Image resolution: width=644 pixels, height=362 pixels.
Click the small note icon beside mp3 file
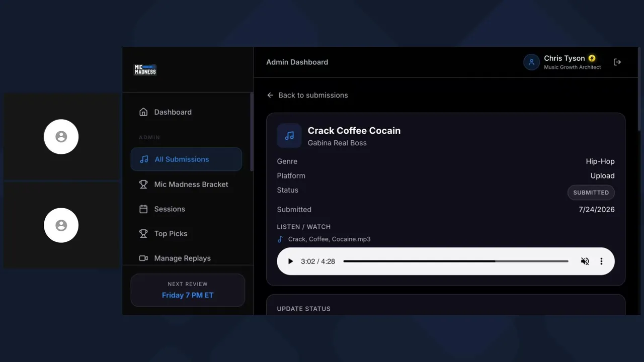(x=280, y=239)
